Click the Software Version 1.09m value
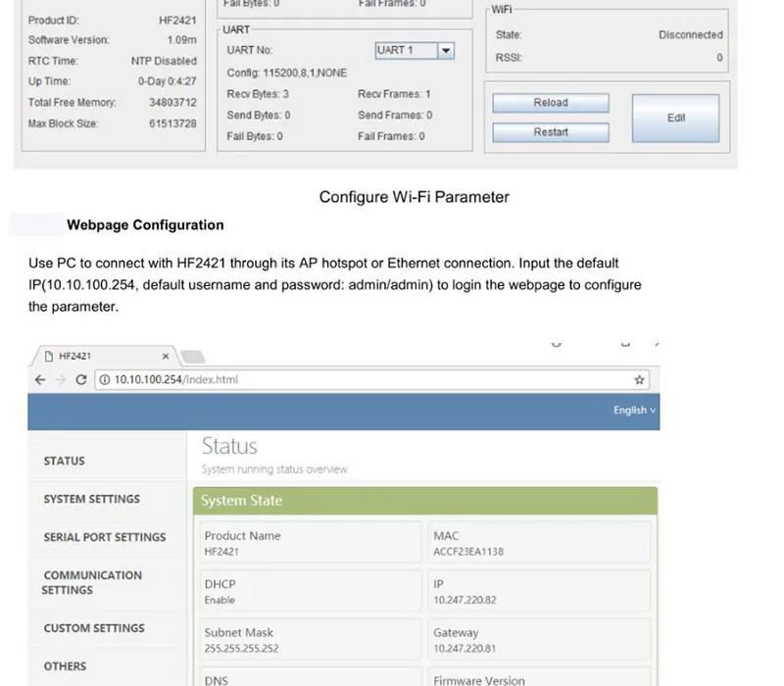Image resolution: width=784 pixels, height=686 pixels. [x=182, y=40]
